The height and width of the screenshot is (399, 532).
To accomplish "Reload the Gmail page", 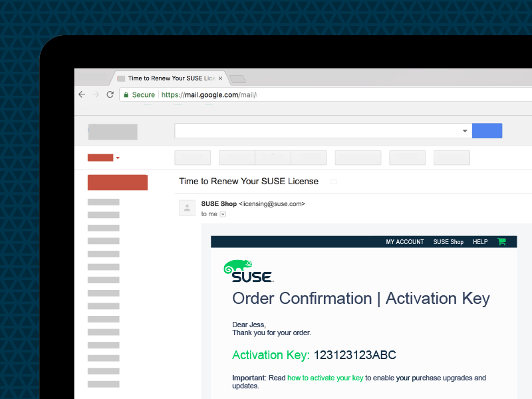I will coord(109,94).
